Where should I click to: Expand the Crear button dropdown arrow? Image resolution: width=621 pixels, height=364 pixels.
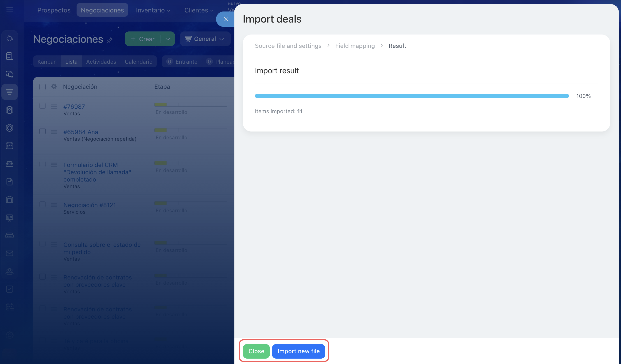(x=167, y=39)
